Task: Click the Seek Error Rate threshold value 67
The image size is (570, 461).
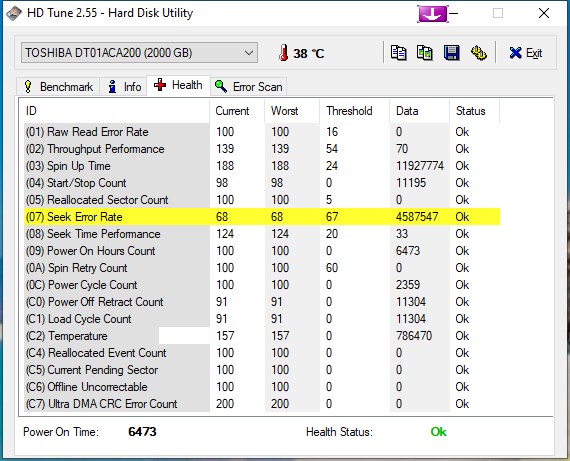Action: pyautogui.click(x=332, y=217)
